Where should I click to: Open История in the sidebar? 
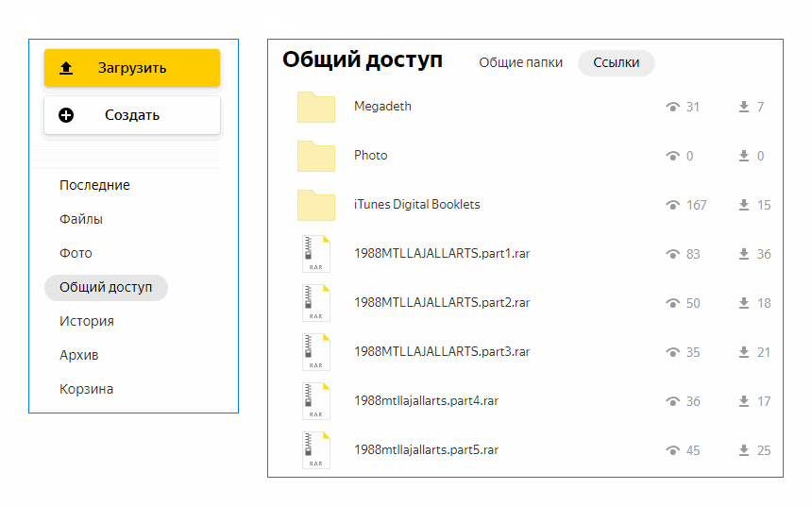click(x=86, y=322)
